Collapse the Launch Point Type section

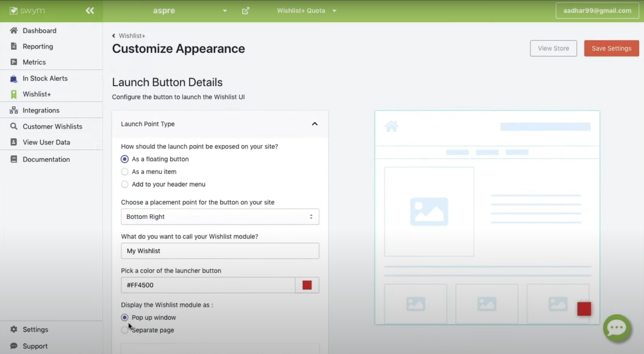coord(314,124)
